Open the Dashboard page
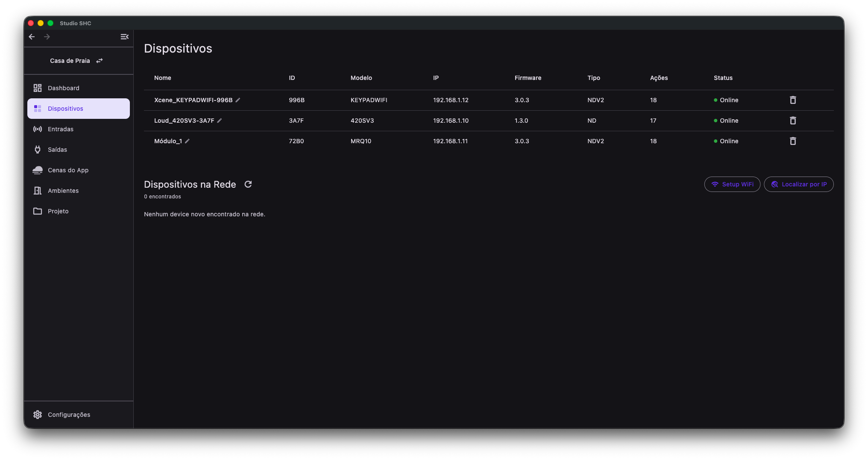The width and height of the screenshot is (868, 460). pyautogui.click(x=79, y=88)
